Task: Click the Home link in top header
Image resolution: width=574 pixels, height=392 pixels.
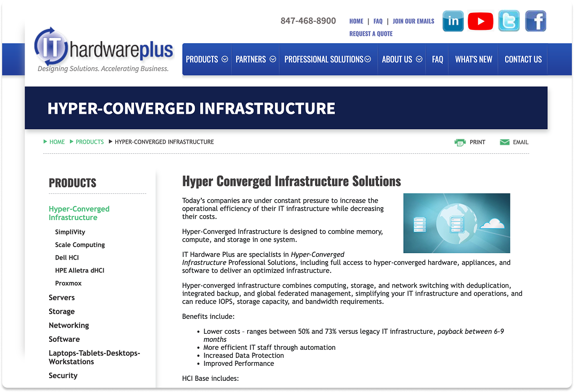Action: pyautogui.click(x=356, y=21)
